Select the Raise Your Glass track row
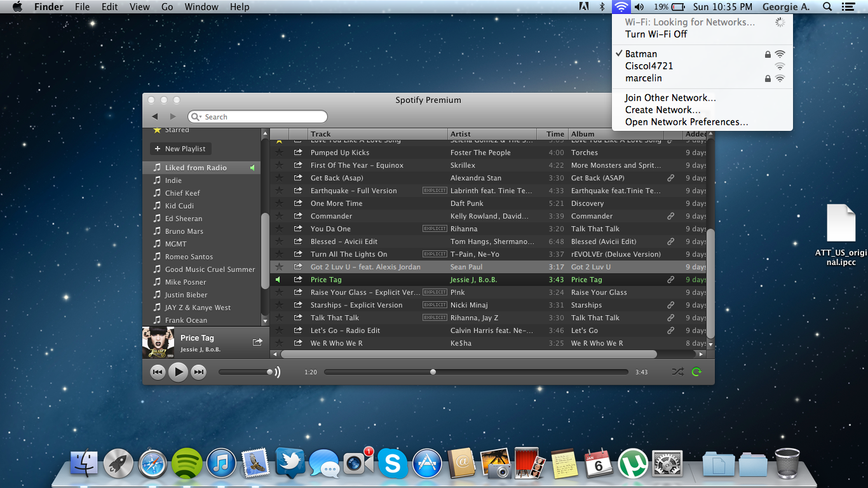 pyautogui.click(x=488, y=292)
